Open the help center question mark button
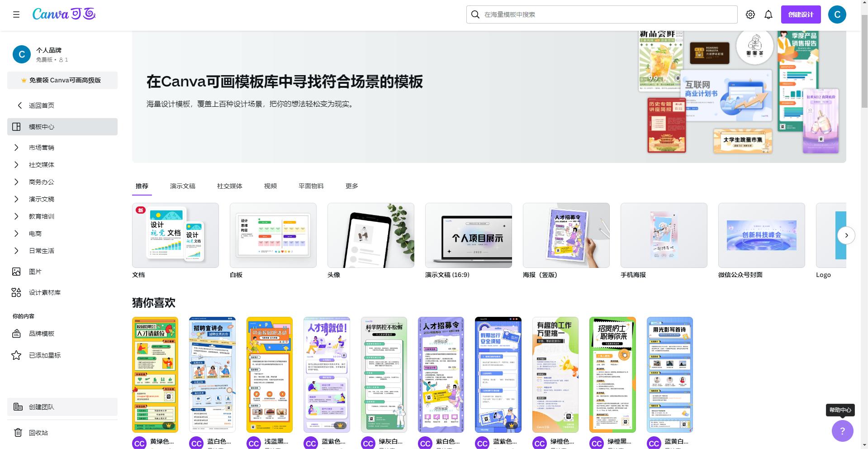 842,431
